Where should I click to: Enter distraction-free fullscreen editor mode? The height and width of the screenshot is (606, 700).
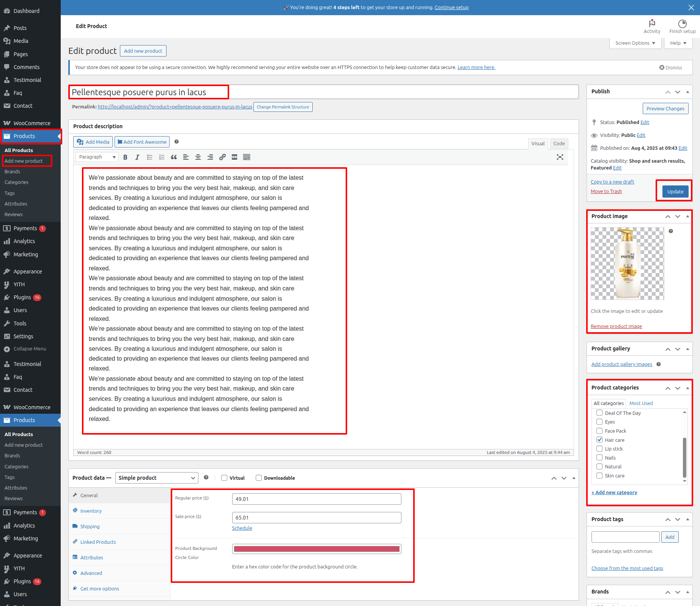point(560,157)
